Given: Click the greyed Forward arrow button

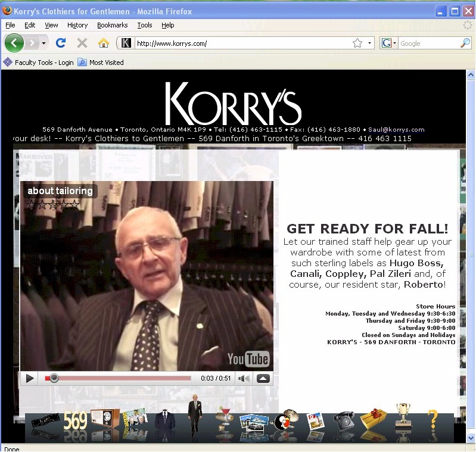Looking at the screenshot, I should (x=32, y=43).
